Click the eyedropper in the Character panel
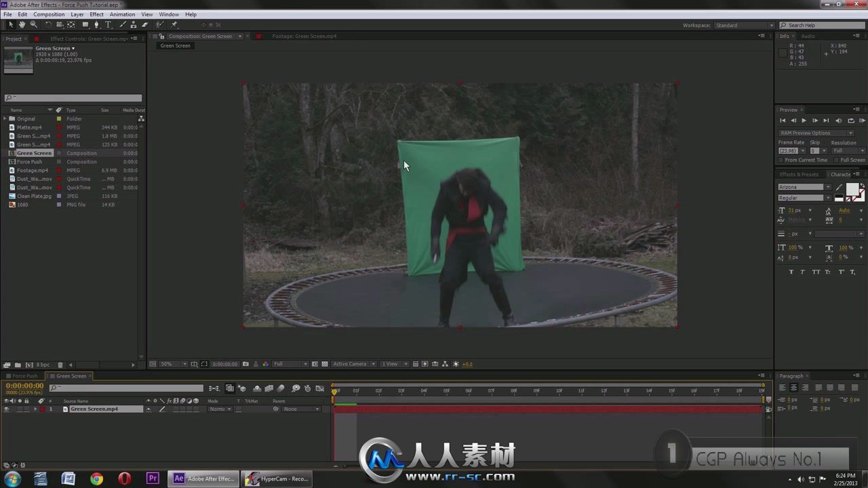This screenshot has width=868, height=488. pos(840,187)
